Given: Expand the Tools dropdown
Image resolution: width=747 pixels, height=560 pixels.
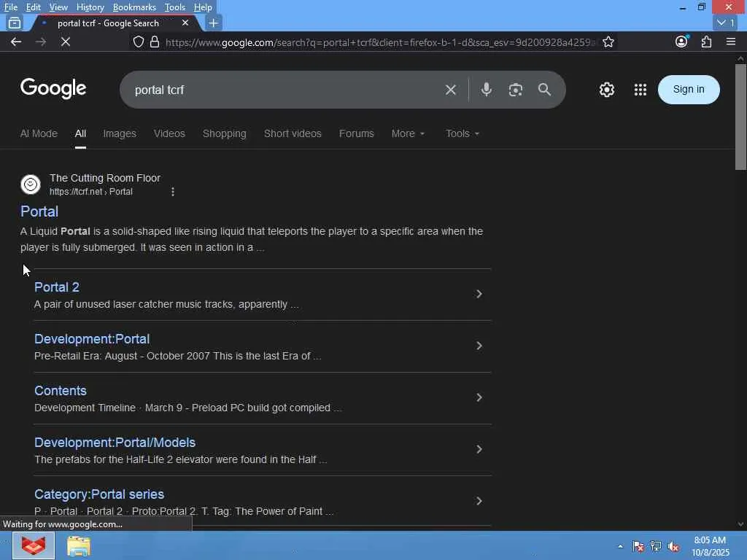Looking at the screenshot, I should tap(462, 133).
